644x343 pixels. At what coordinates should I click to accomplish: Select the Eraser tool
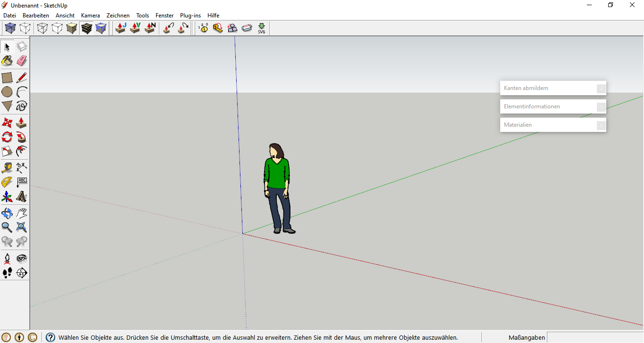[22, 61]
